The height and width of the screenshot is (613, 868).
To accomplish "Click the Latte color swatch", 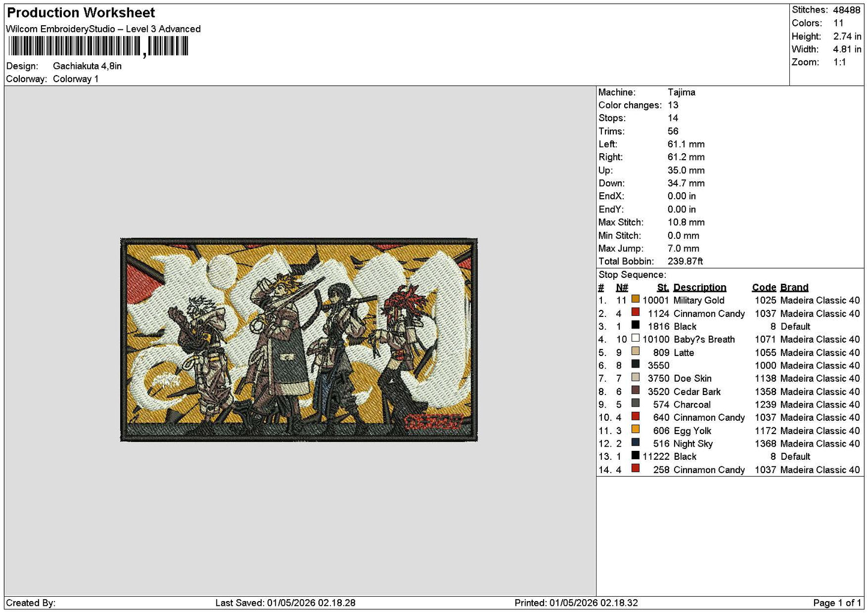I will tap(635, 352).
